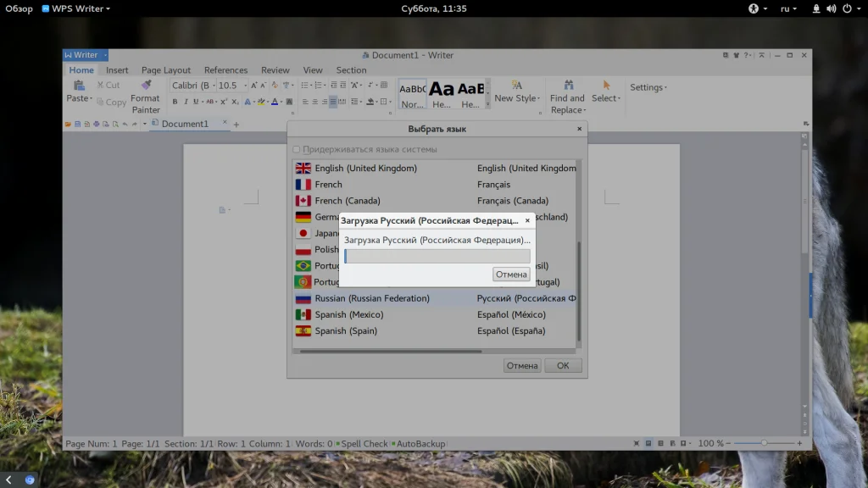Open the font size dropdown showing 10.5
Screen dimensions: 868x488
point(245,86)
